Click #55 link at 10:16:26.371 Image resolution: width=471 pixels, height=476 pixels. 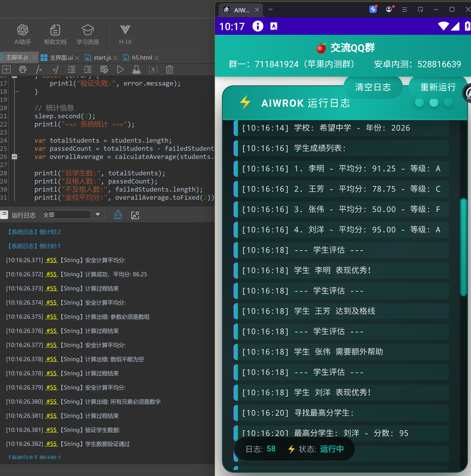pos(52,260)
